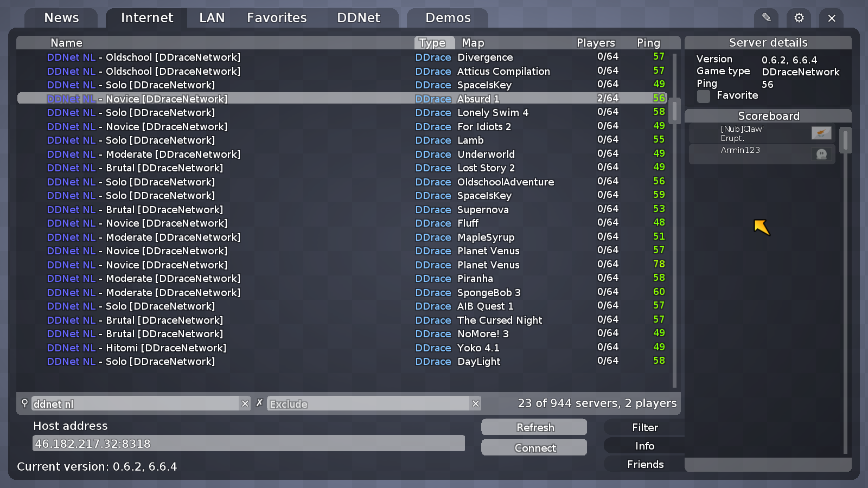Click the magnifier icon beside the search field
868x488 pixels.
point(24,403)
